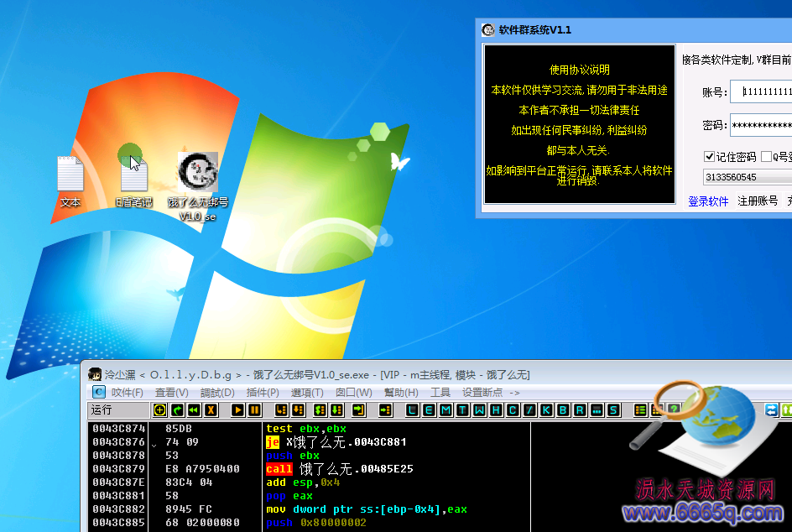Click the -> arrow at menu bar end
The image size is (792, 532).
point(514,393)
